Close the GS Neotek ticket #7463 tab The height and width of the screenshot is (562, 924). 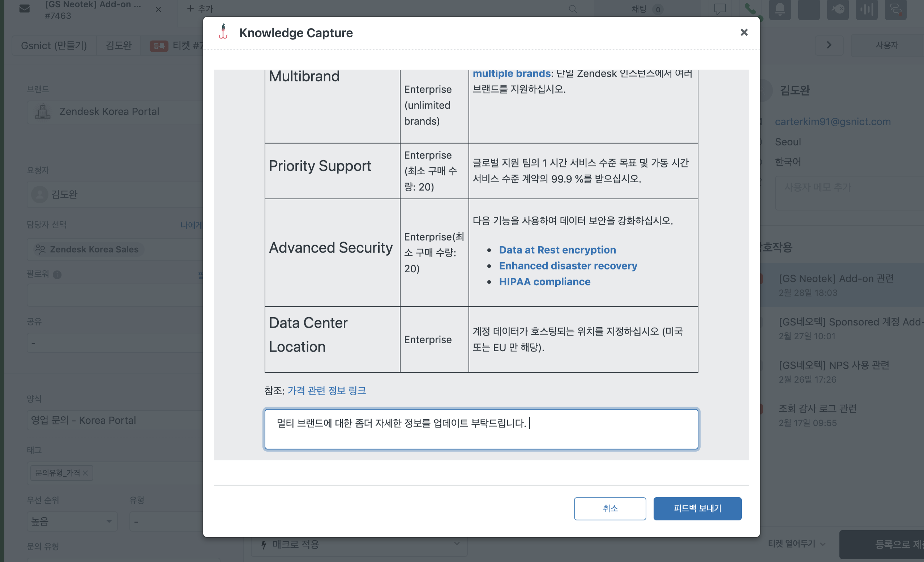[158, 9]
